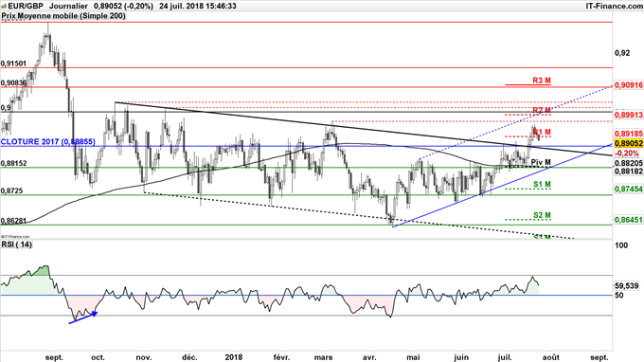
Task: Click the 50 midline value on RSI axis
Action: pyautogui.click(x=619, y=295)
